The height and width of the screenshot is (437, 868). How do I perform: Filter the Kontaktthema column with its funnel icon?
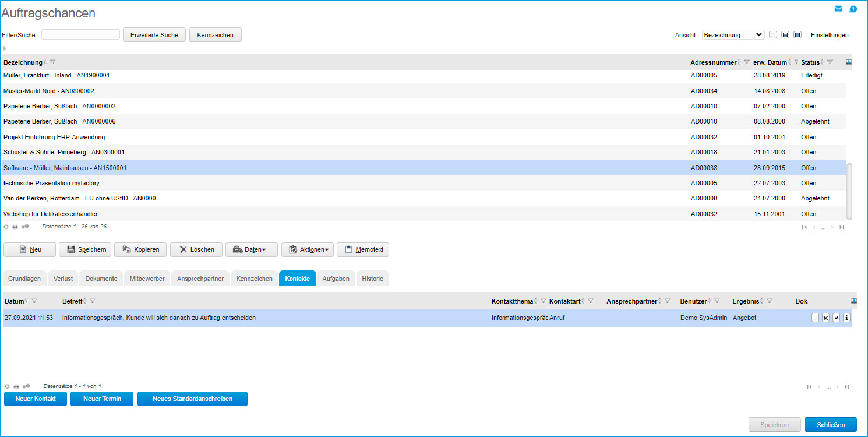pos(543,301)
